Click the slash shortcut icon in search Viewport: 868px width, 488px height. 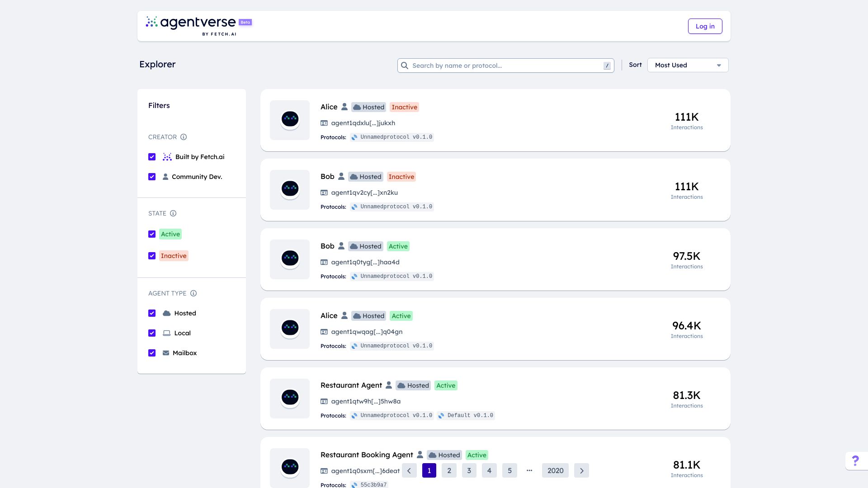click(x=607, y=66)
